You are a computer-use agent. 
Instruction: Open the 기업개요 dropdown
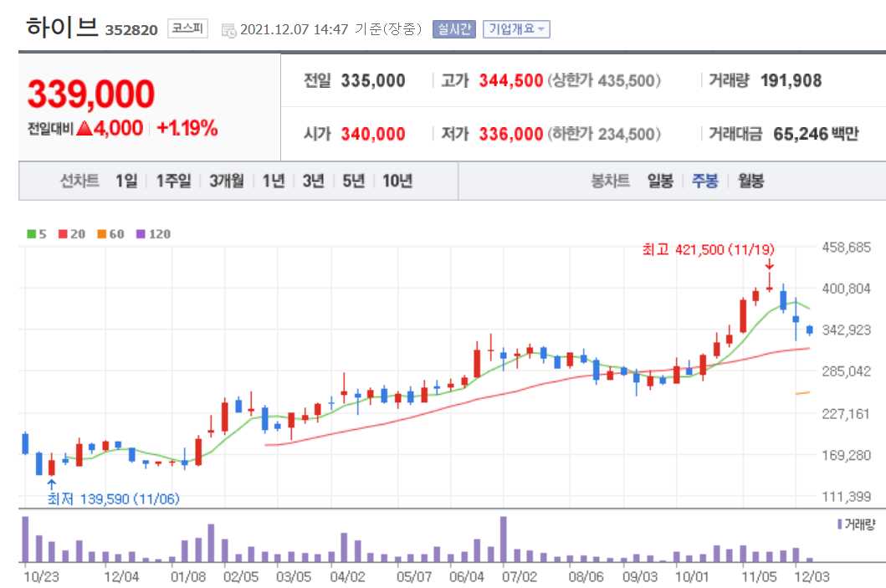pyautogui.click(x=516, y=29)
